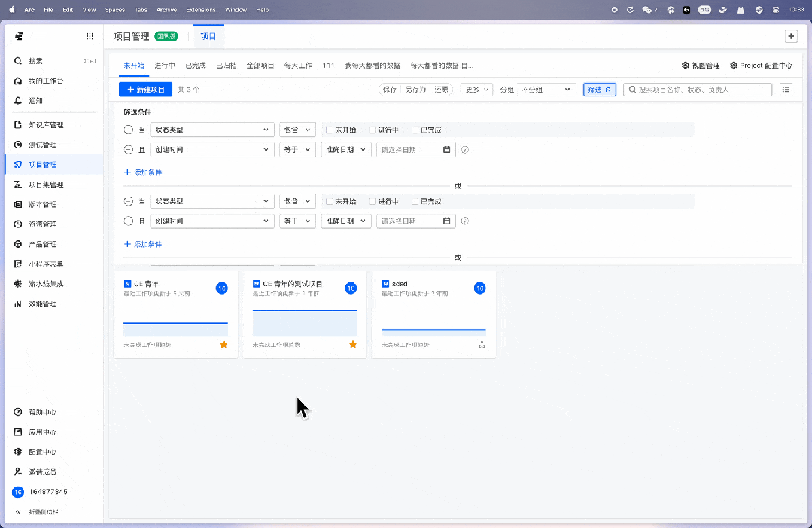Click the plus icon at top right

(x=790, y=36)
